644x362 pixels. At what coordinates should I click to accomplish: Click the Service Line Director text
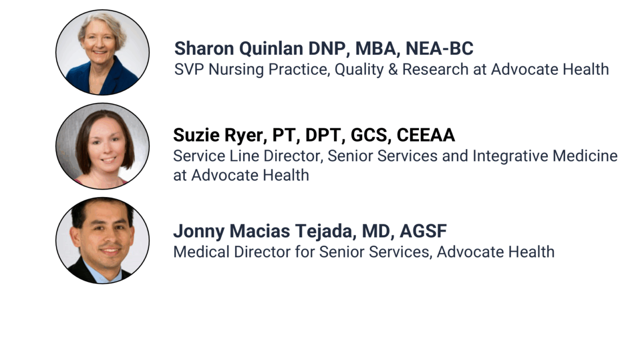click(247, 156)
